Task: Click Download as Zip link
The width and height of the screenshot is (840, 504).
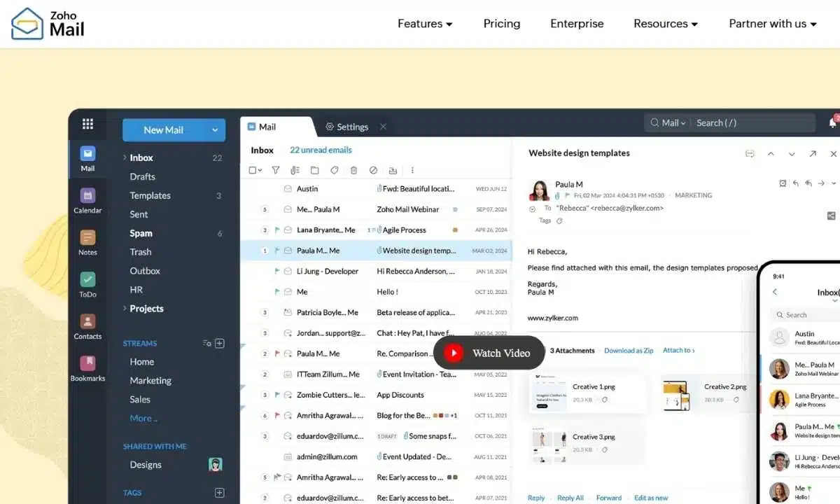Action: coord(629,351)
